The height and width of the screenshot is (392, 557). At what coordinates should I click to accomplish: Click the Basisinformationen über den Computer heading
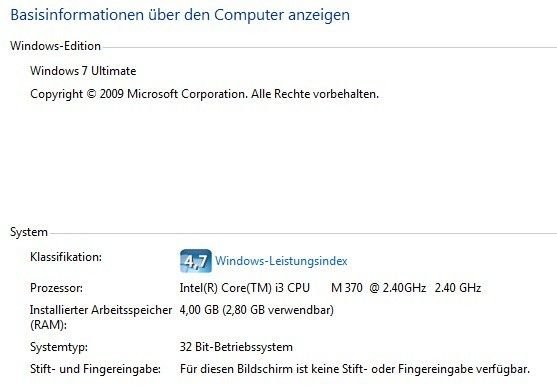coord(180,15)
